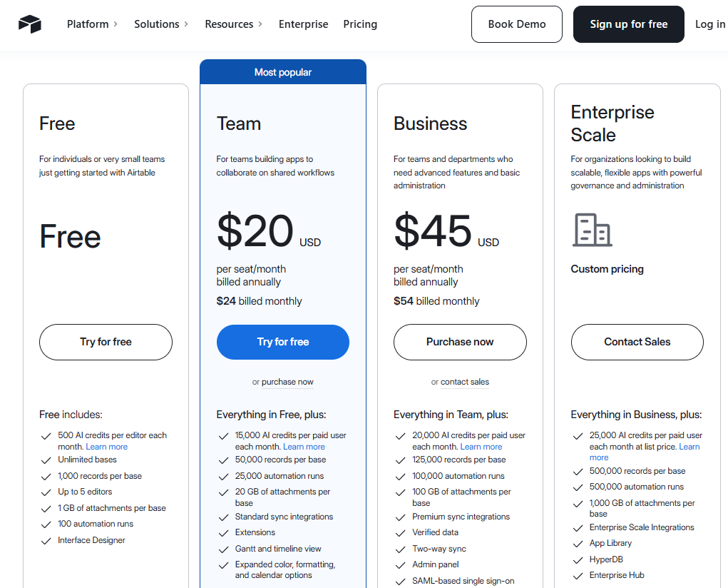Click Try for free on Free plan
The width and height of the screenshot is (728, 588).
click(106, 342)
